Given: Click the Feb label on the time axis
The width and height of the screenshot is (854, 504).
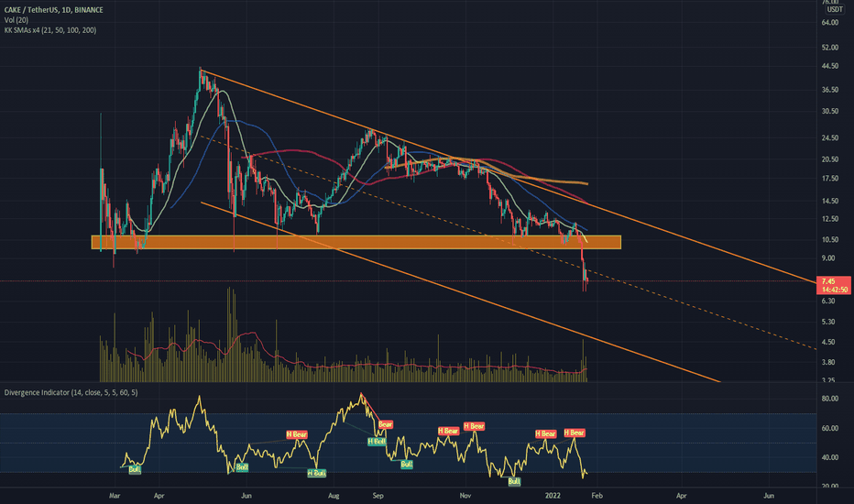Looking at the screenshot, I should pyautogui.click(x=597, y=496).
